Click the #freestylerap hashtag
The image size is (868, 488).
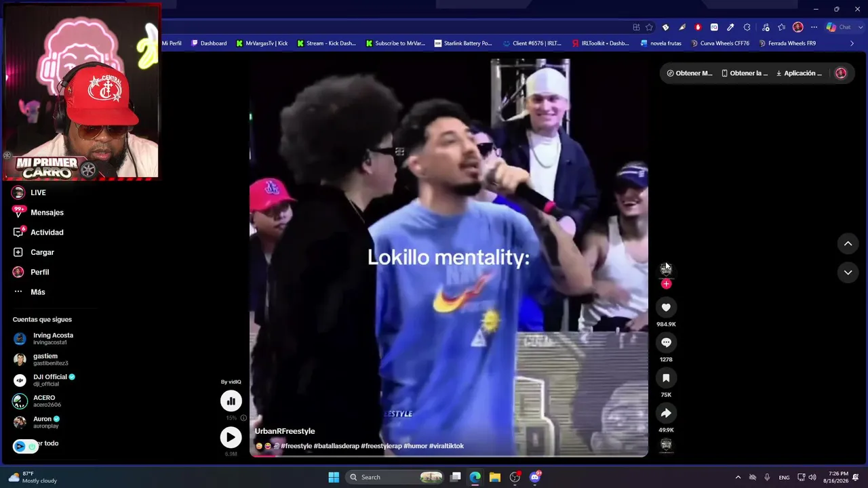pos(381,446)
